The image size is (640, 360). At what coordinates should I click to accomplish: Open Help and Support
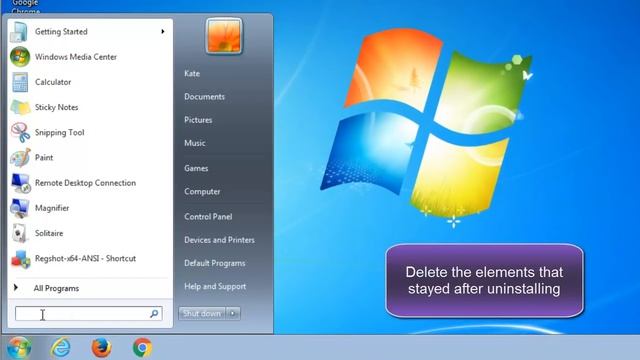click(x=215, y=287)
